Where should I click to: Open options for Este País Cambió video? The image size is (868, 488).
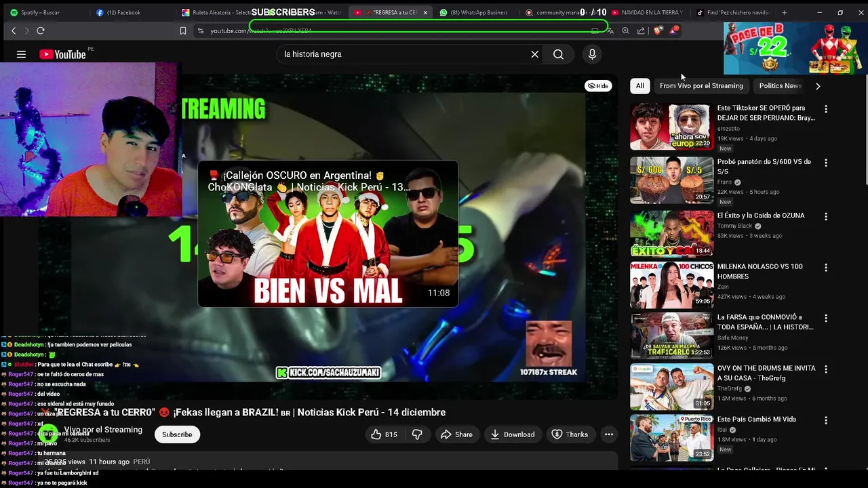tap(825, 420)
